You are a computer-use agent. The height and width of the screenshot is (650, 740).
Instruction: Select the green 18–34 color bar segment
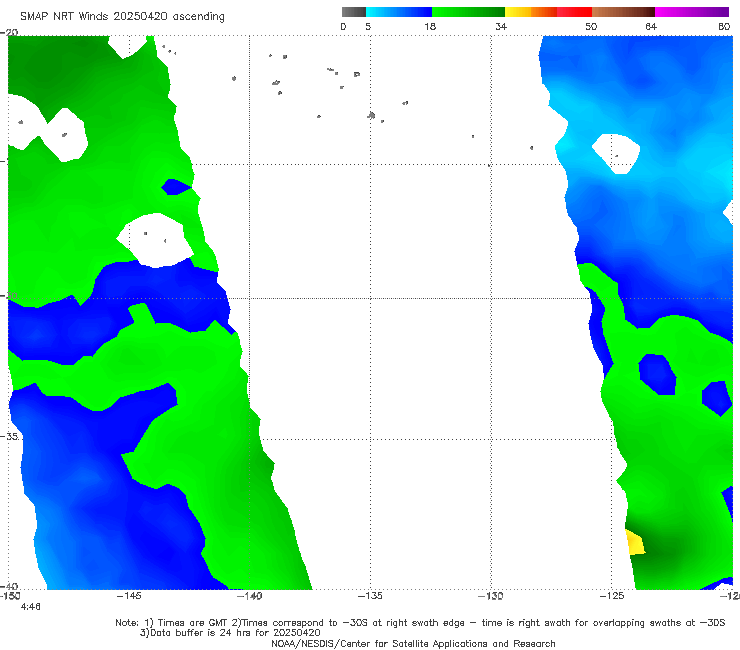click(468, 12)
